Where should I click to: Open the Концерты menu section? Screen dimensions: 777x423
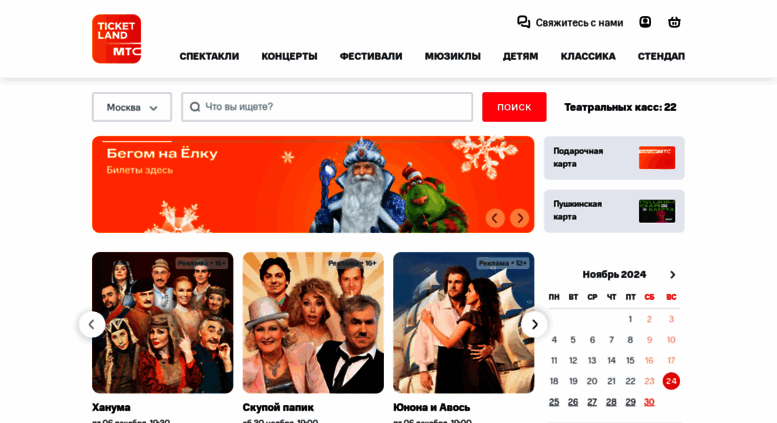tap(289, 56)
